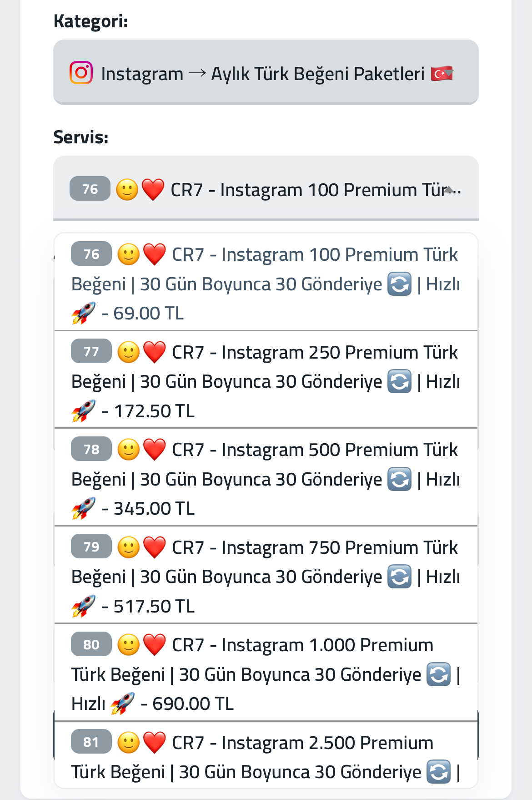
Task: Click the rocket icon beside 345.00 TL
Action: pyautogui.click(x=83, y=508)
